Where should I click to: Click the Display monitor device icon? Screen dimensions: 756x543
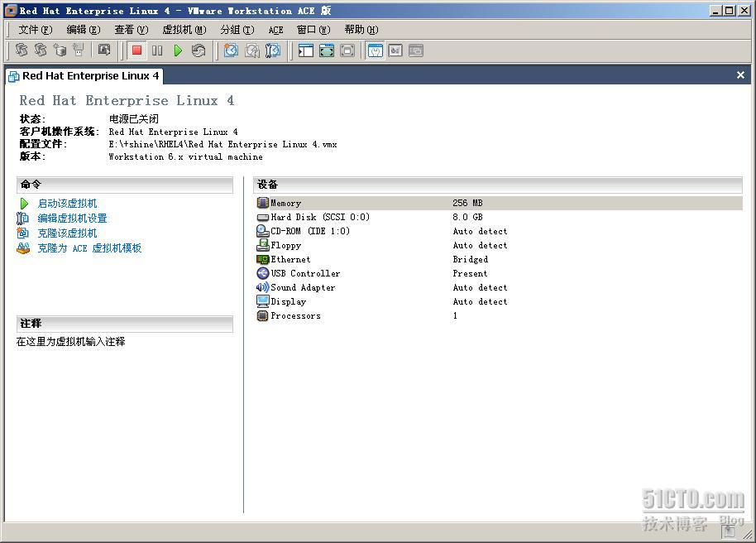(x=263, y=301)
